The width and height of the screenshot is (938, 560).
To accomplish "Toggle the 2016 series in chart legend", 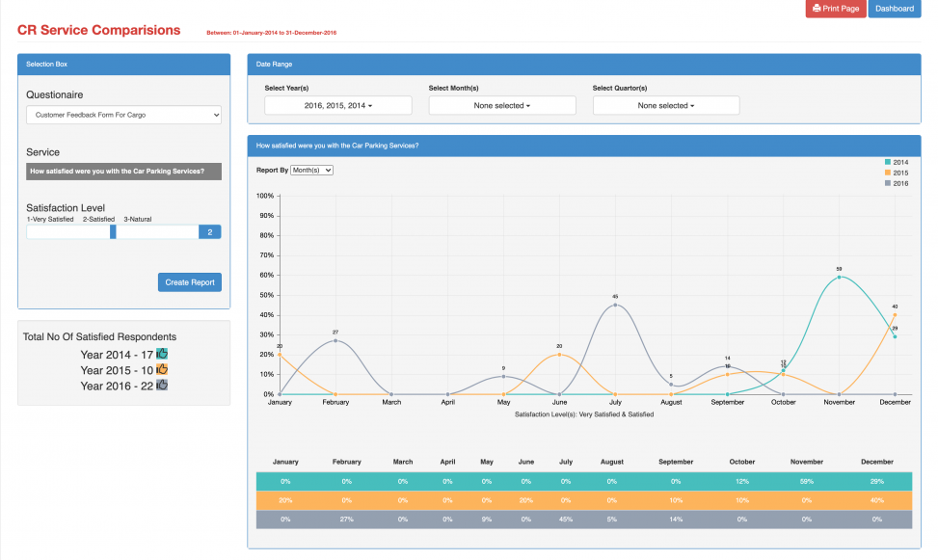I will point(895,183).
